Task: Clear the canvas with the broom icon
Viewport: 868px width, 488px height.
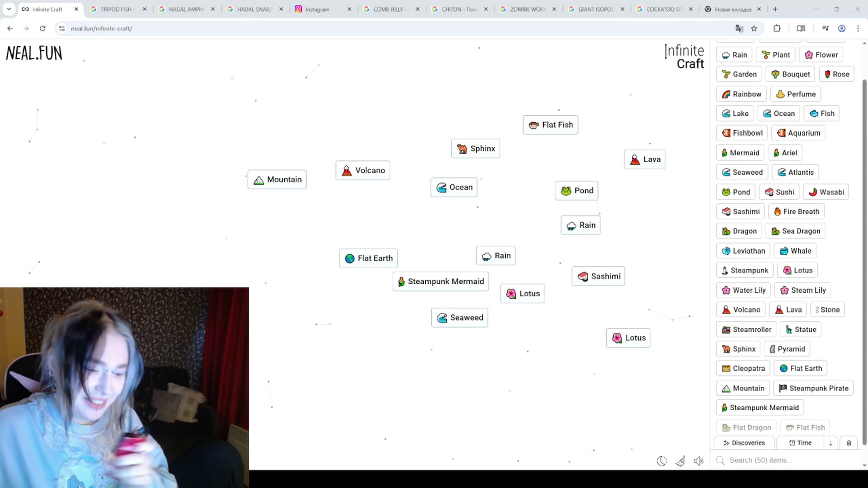Action: coord(680,461)
